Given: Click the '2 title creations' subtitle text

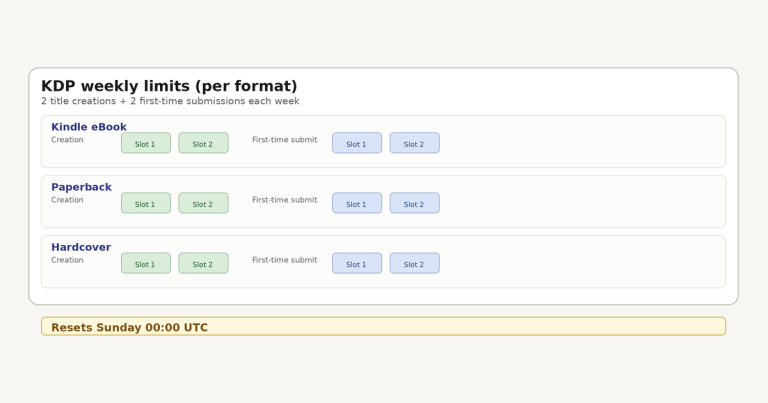Looking at the screenshot, I should click(170, 101).
